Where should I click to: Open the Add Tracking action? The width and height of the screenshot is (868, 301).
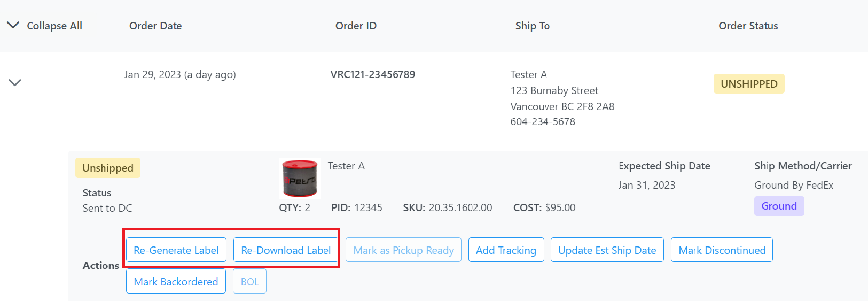pos(506,250)
